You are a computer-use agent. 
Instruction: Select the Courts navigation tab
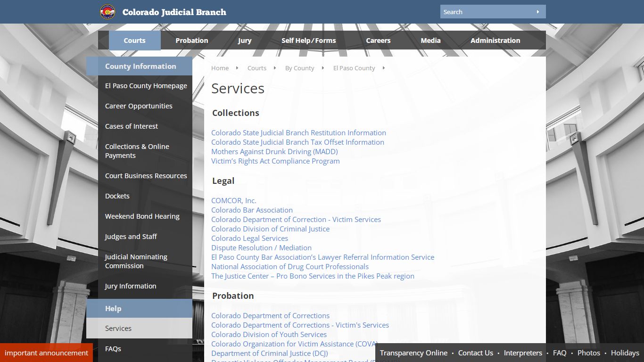[134, 41]
